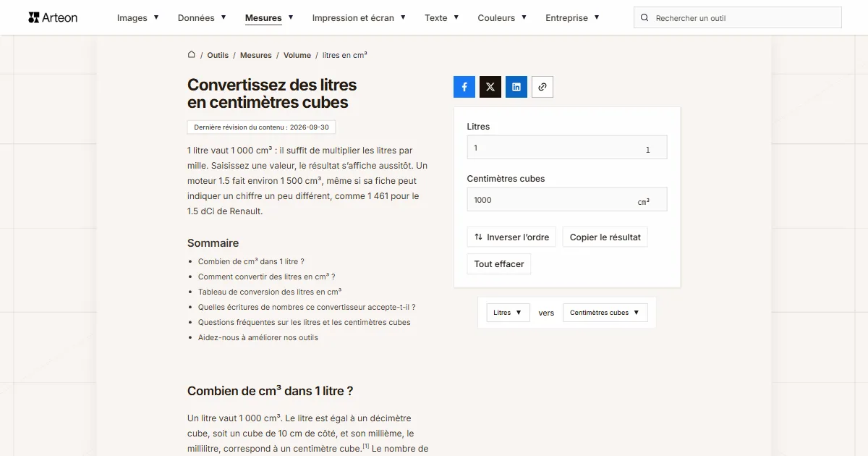Go to Volume breadcrumb

point(297,55)
